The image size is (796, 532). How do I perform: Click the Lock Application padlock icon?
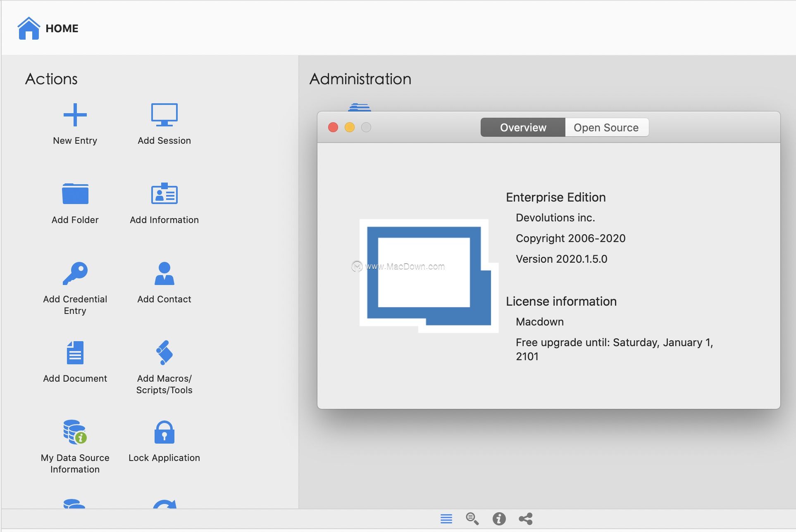[164, 432]
